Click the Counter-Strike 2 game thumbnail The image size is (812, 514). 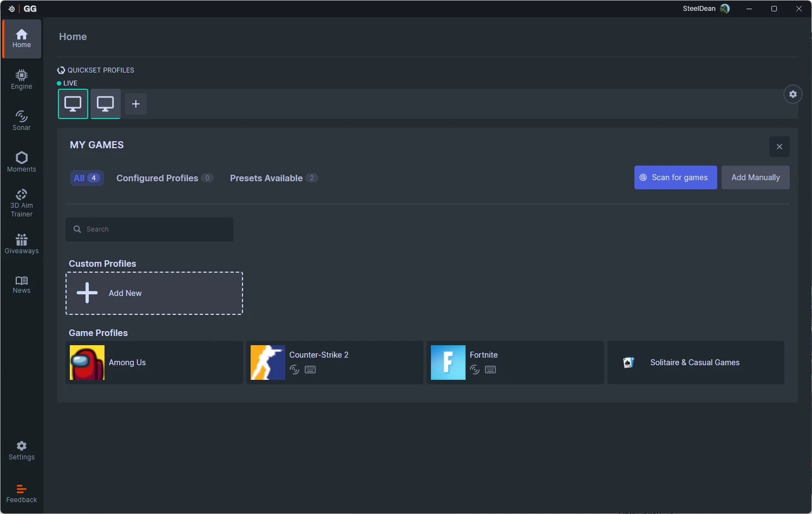click(x=268, y=363)
